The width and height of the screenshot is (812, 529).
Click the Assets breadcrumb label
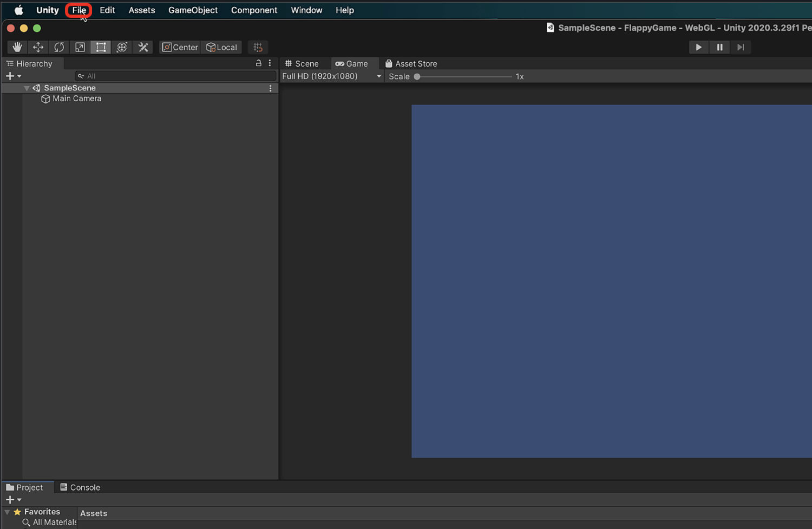[94, 513]
